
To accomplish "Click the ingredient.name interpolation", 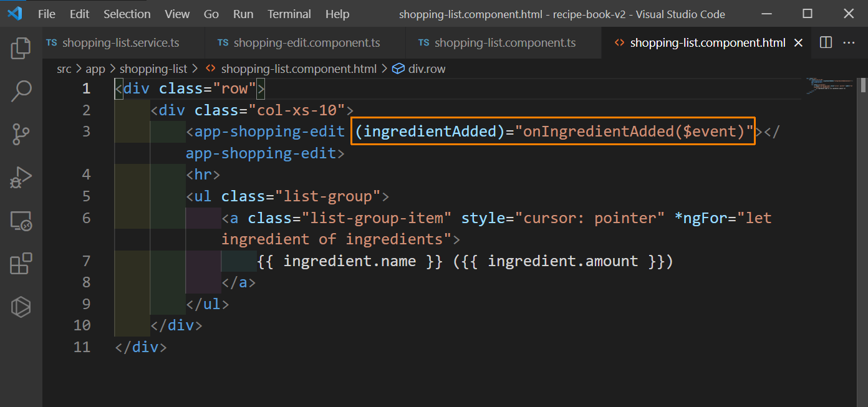I will [349, 261].
